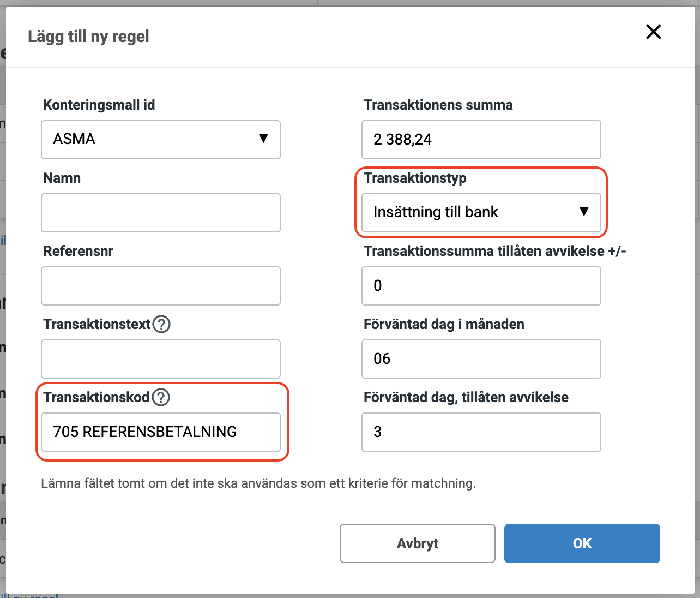Focus Transaktionssumma tillåten avvikelse field

pyautogui.click(x=481, y=286)
